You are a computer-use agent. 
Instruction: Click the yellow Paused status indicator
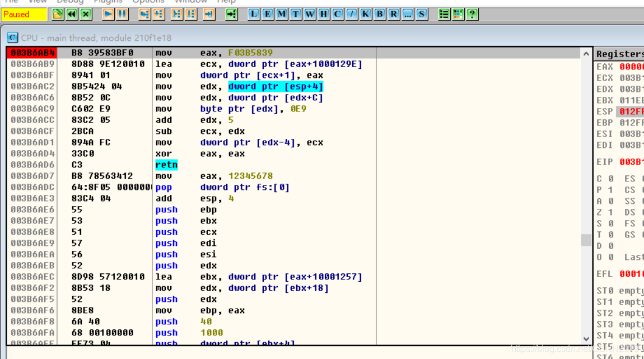pos(24,15)
